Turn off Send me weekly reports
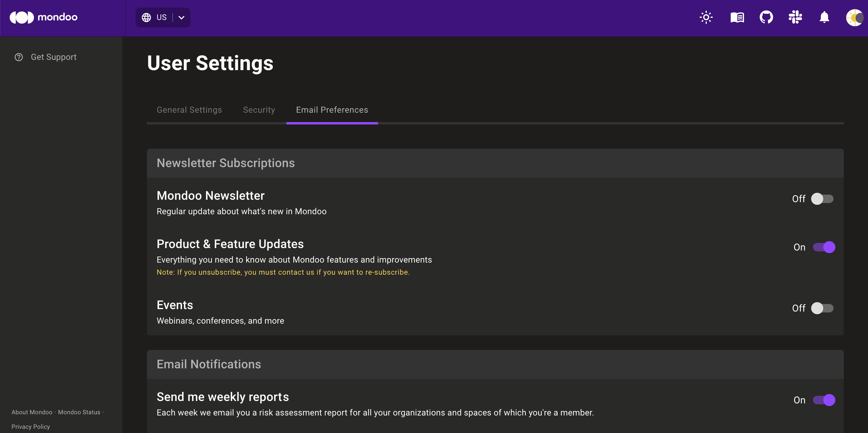868x433 pixels. click(x=824, y=400)
